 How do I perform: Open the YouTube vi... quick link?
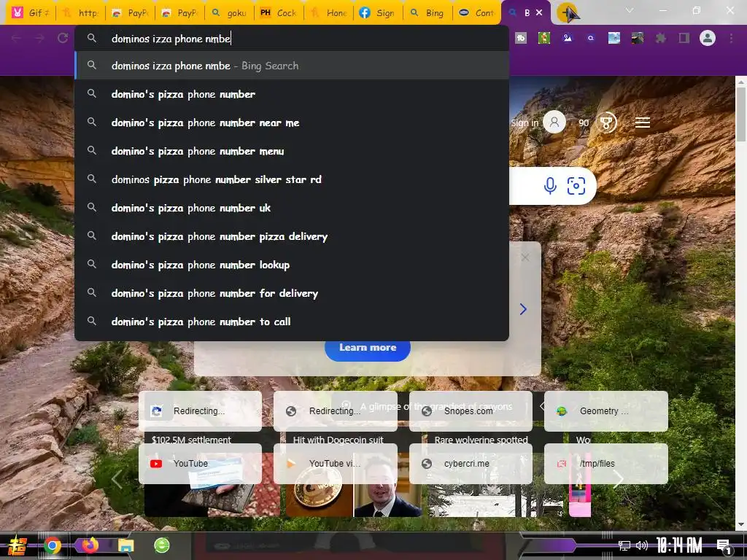336,463
